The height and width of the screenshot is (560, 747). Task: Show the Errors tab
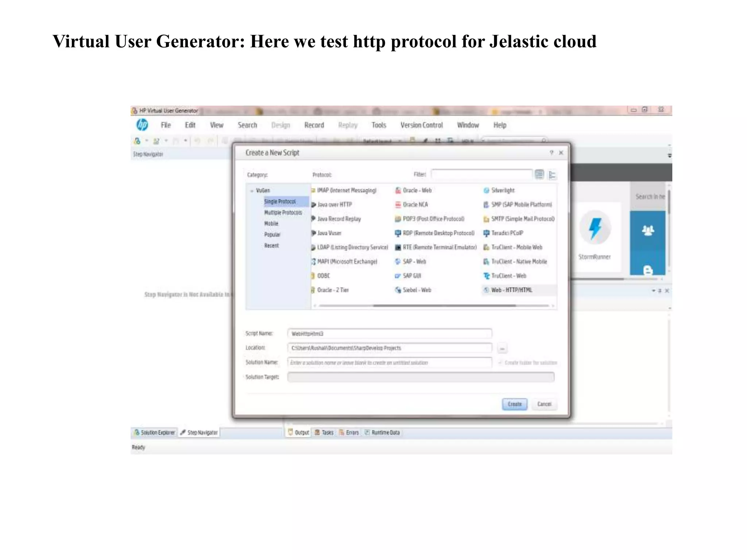[x=349, y=433]
